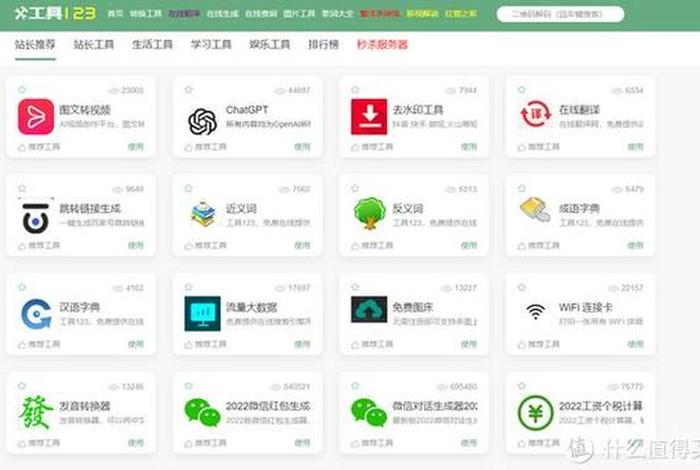Click 使用 on the 流量大数据 card
The height and width of the screenshot is (470, 700).
coord(302,344)
